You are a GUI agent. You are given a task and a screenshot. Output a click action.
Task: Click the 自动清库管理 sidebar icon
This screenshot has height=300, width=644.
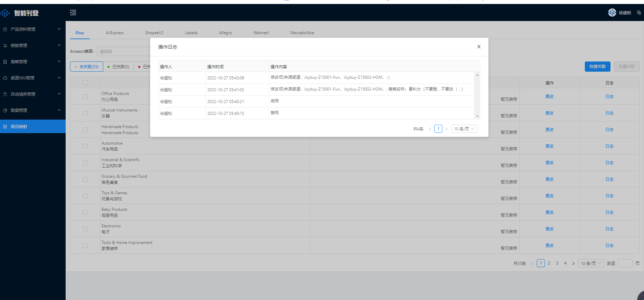click(x=5, y=94)
